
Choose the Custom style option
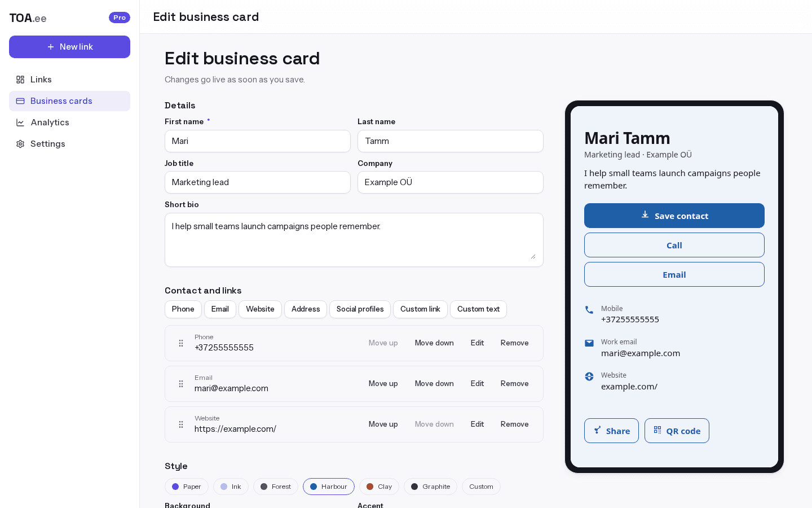pyautogui.click(x=481, y=487)
